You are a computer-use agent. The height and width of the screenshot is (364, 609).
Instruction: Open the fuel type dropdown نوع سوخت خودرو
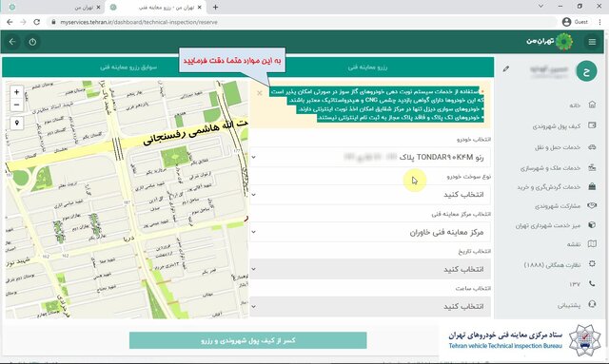point(370,195)
